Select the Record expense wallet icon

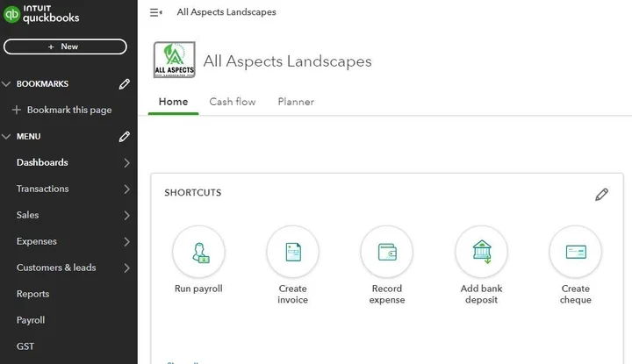(x=386, y=252)
